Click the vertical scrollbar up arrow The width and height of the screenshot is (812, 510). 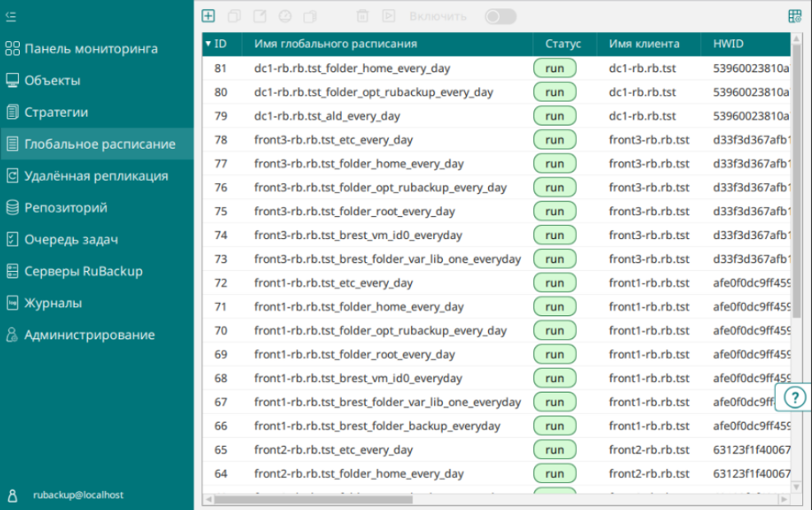(796, 39)
